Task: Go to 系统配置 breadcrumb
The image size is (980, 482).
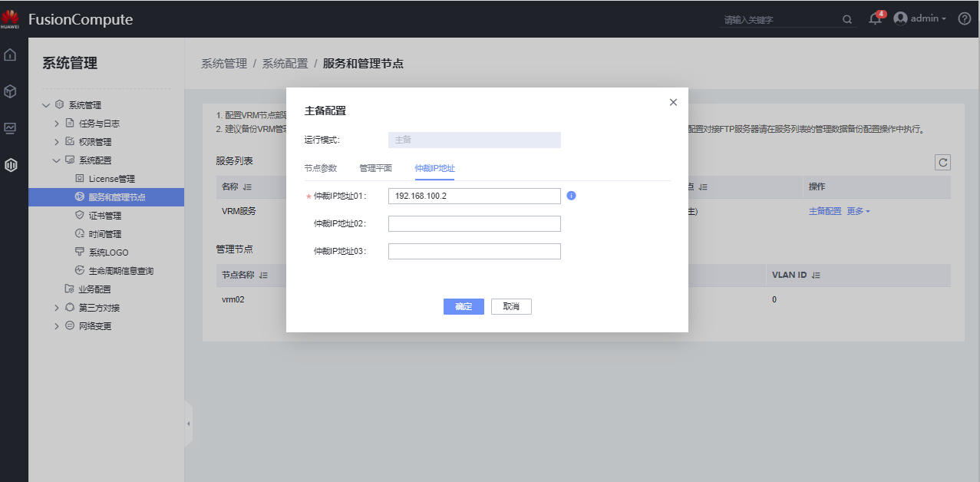Action: point(285,64)
